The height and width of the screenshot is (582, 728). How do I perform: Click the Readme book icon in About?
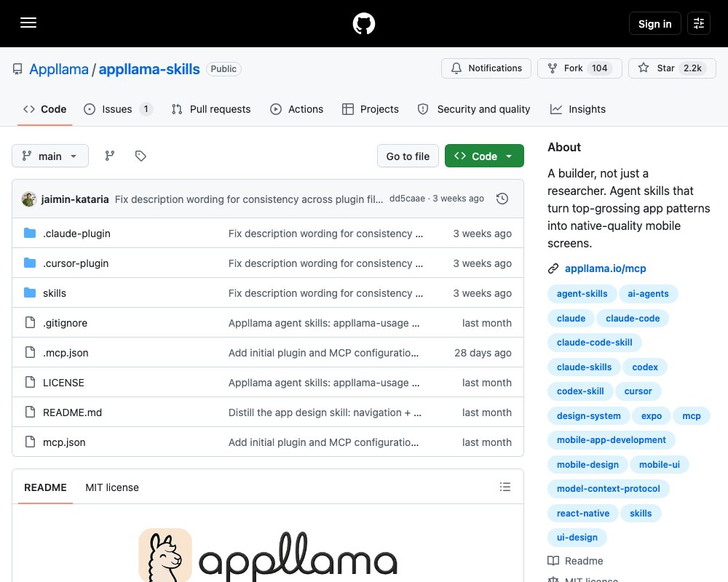coord(553,561)
